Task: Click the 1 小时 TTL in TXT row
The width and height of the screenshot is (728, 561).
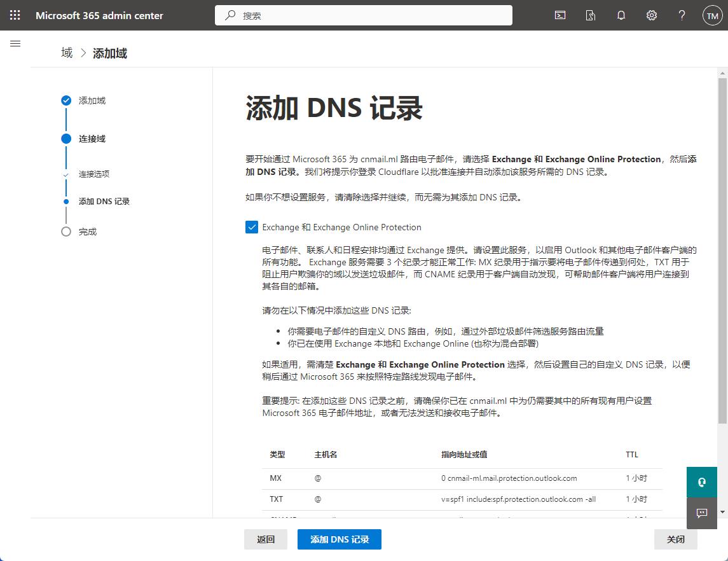Action: [x=636, y=499]
